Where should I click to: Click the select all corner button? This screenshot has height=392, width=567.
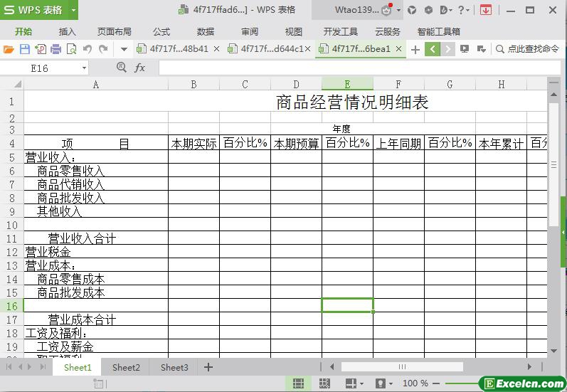coord(12,84)
